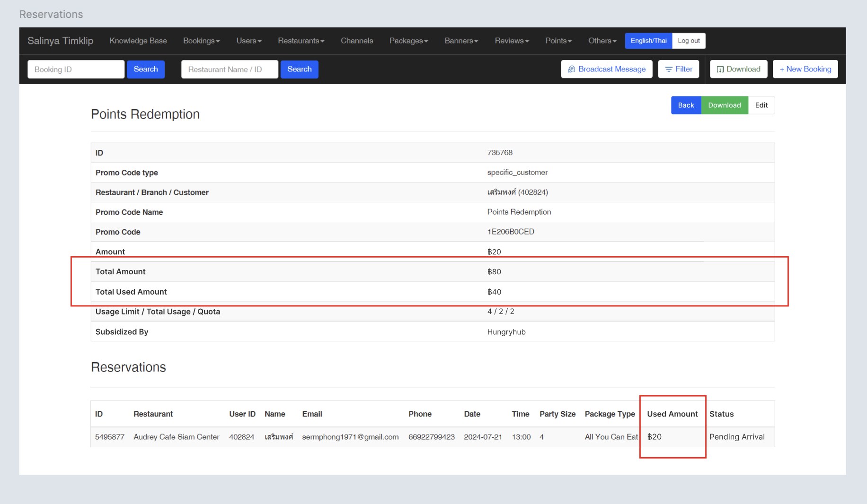Viewport: 867px width, 504px height.
Task: Click the green Download button
Action: point(724,105)
